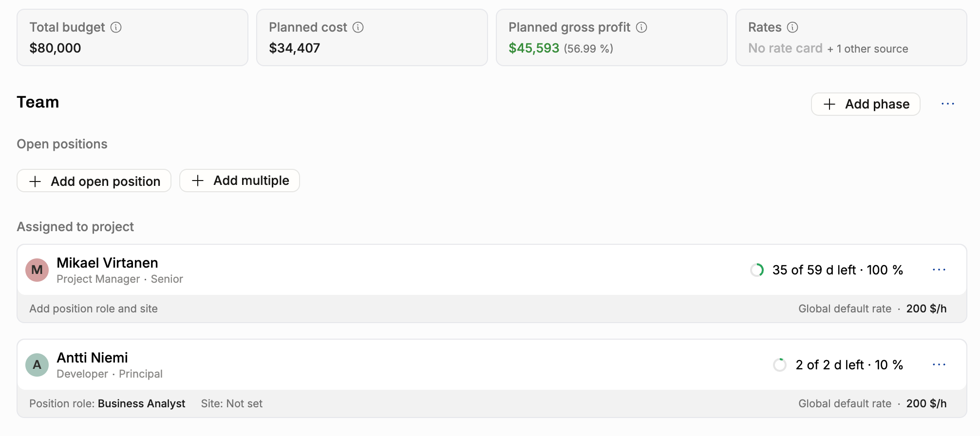Click Antti Niemi's A avatar
Viewport: 980px width, 436px height.
[x=37, y=365]
